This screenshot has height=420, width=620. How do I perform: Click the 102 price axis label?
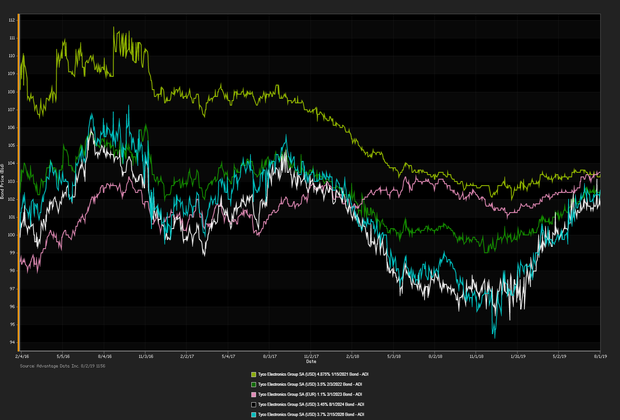click(12, 199)
